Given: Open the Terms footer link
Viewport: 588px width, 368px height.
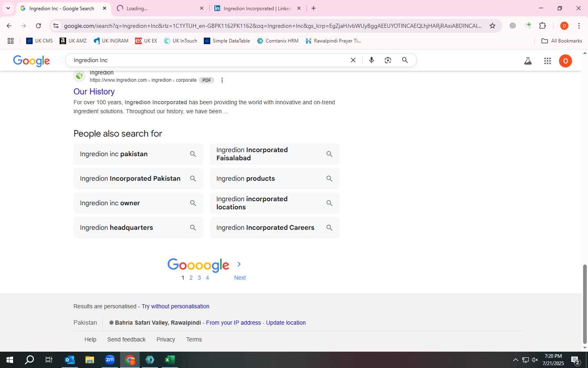Looking at the screenshot, I should pos(194,339).
